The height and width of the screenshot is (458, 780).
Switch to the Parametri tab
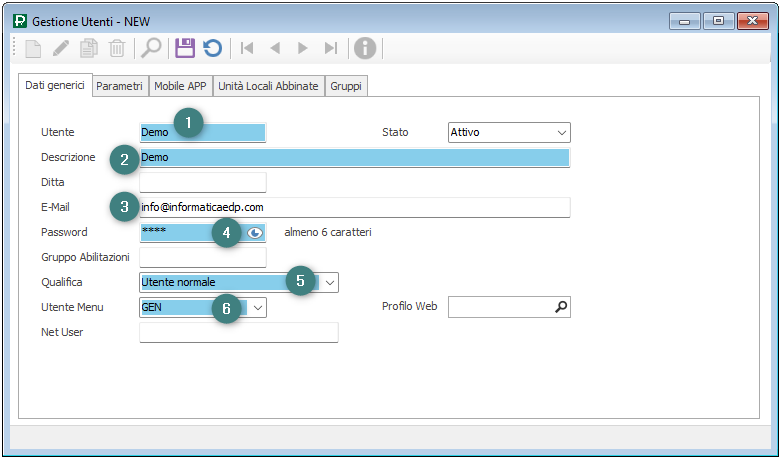click(120, 87)
